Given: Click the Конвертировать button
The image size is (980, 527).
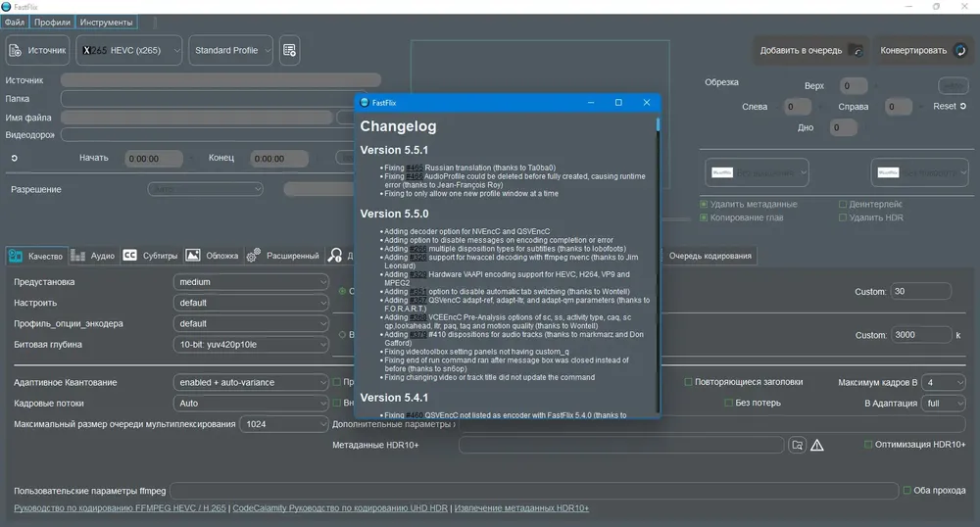Looking at the screenshot, I should [922, 51].
